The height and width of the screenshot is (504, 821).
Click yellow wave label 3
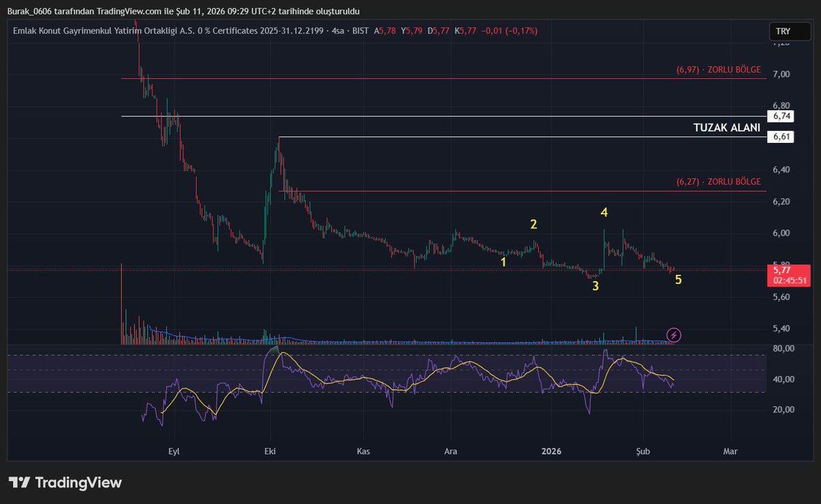(x=596, y=286)
